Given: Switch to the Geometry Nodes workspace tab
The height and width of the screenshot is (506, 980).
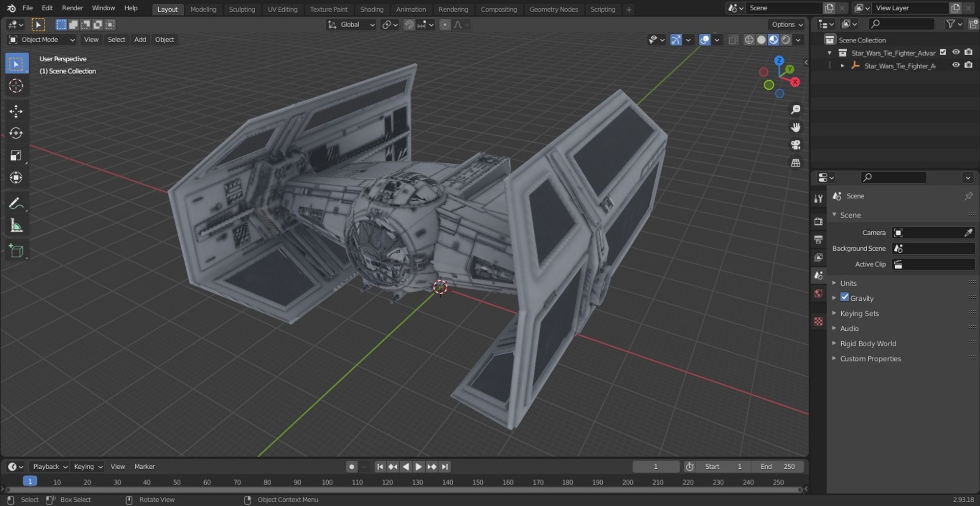Looking at the screenshot, I should [x=554, y=9].
